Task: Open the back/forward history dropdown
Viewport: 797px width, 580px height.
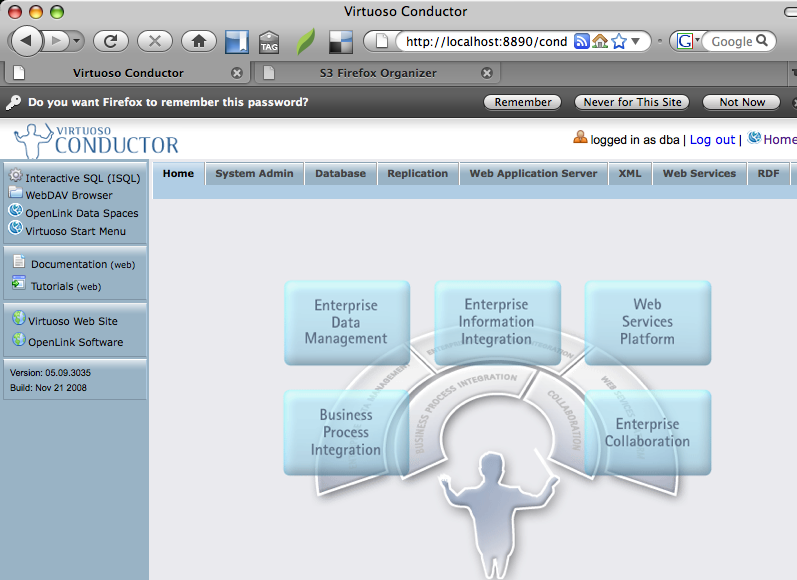Action: (x=78, y=41)
